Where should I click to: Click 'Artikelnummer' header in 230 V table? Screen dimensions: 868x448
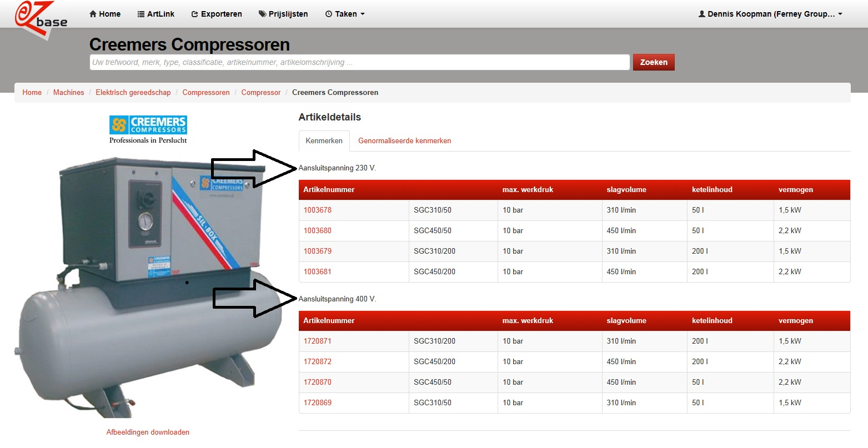tap(329, 189)
